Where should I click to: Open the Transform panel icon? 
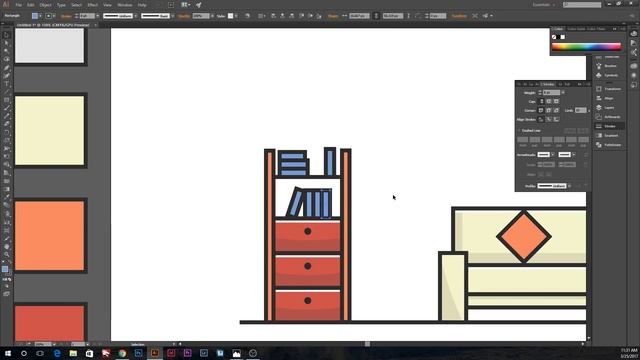coord(599,89)
